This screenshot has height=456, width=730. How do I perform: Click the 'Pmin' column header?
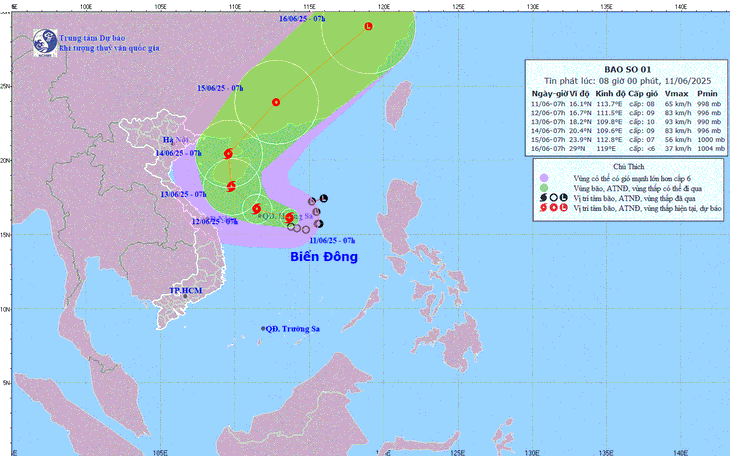pyautogui.click(x=708, y=94)
